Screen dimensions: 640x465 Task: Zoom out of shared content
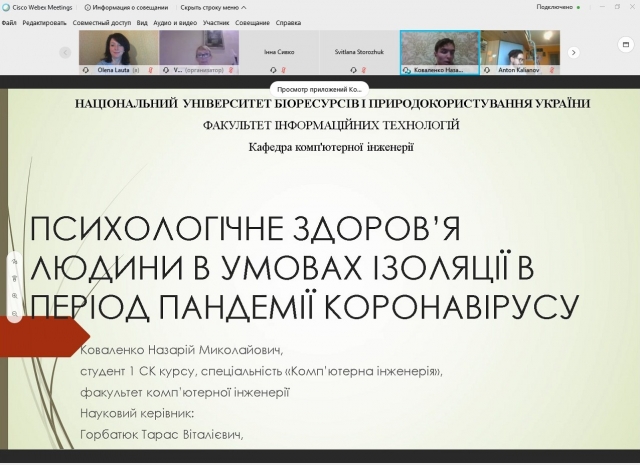click(x=15, y=314)
